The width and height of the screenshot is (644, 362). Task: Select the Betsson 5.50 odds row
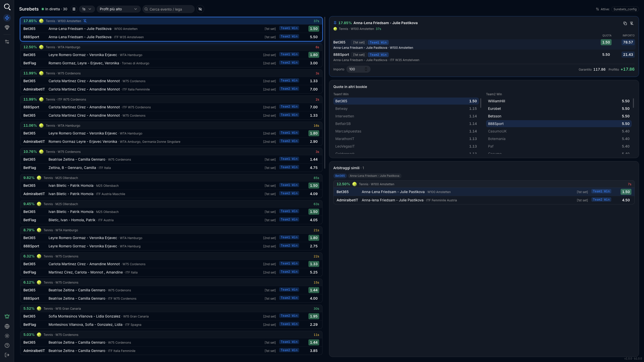click(x=559, y=116)
